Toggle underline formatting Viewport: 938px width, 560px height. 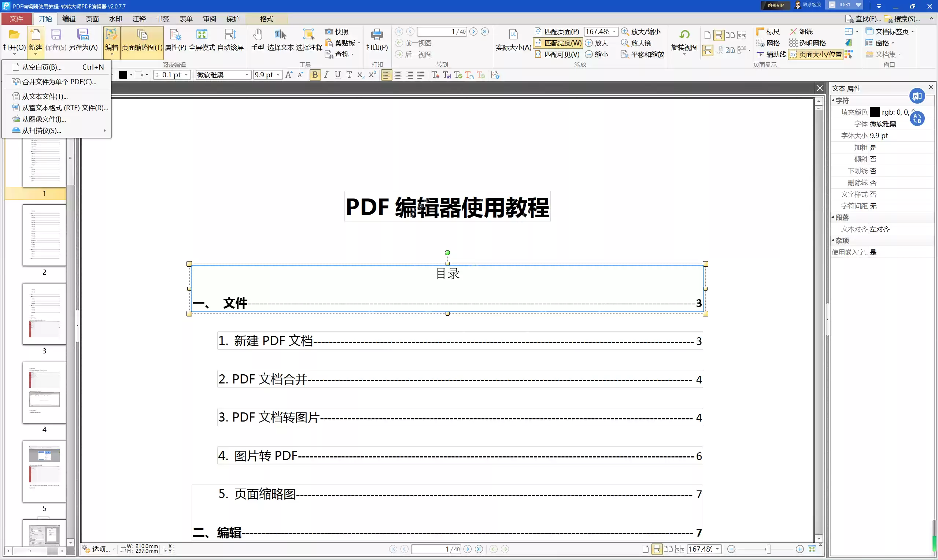click(x=337, y=75)
